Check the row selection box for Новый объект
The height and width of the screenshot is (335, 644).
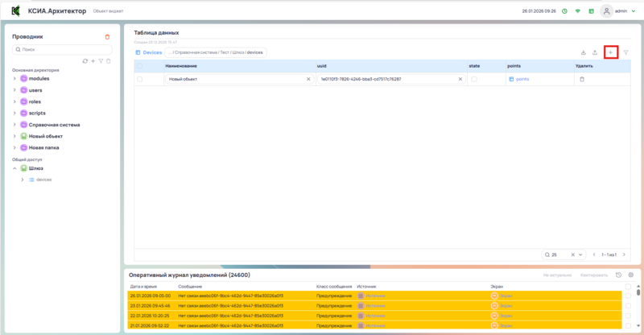click(140, 80)
